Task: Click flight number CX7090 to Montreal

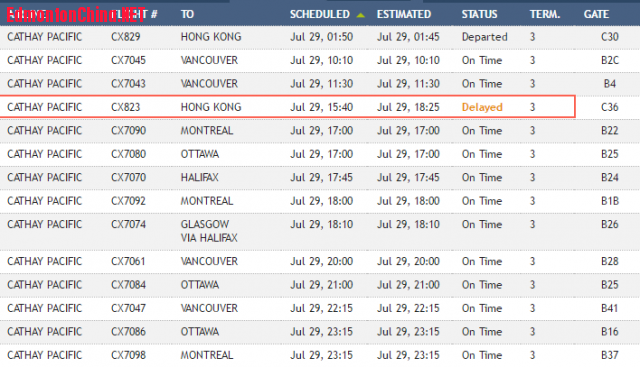Action: pos(128,131)
